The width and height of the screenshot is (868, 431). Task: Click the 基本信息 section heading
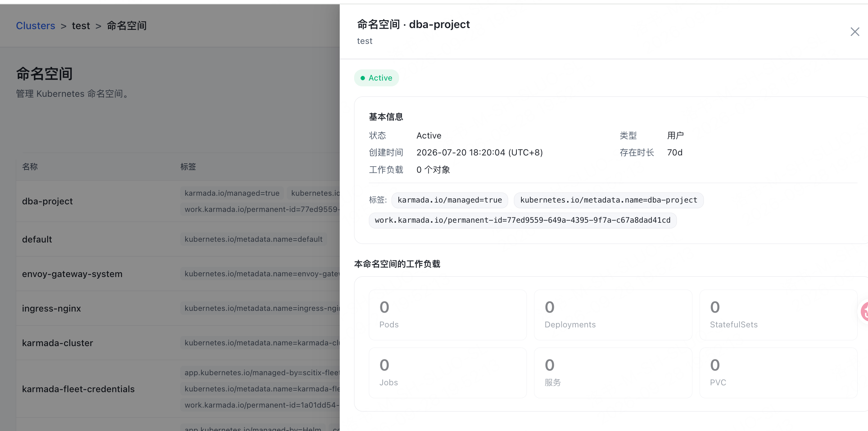pyautogui.click(x=386, y=117)
